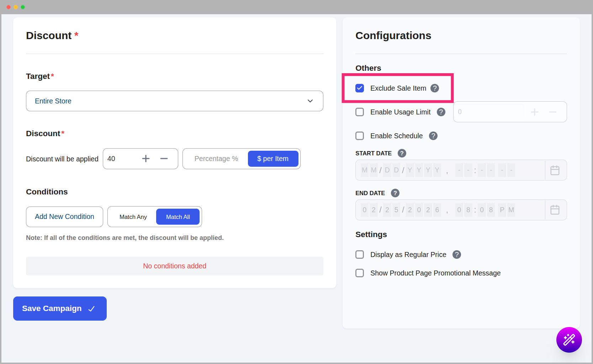Click the Save Campaign button
The width and height of the screenshot is (593, 364).
[x=60, y=309]
